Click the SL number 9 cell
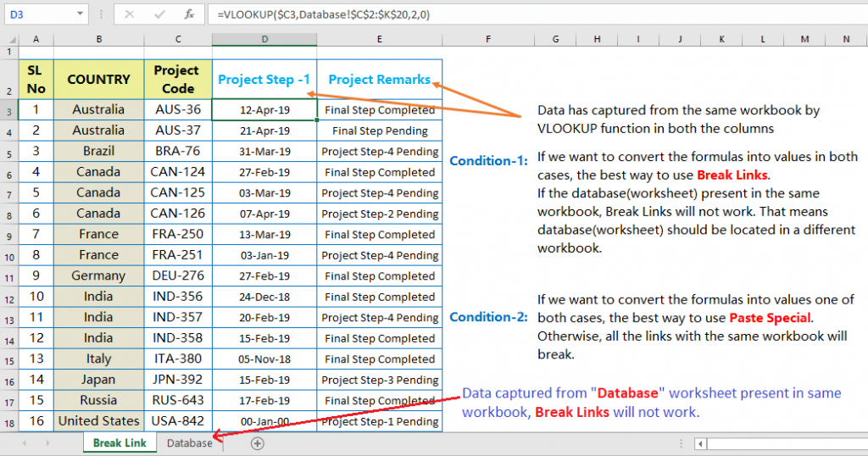 point(36,275)
